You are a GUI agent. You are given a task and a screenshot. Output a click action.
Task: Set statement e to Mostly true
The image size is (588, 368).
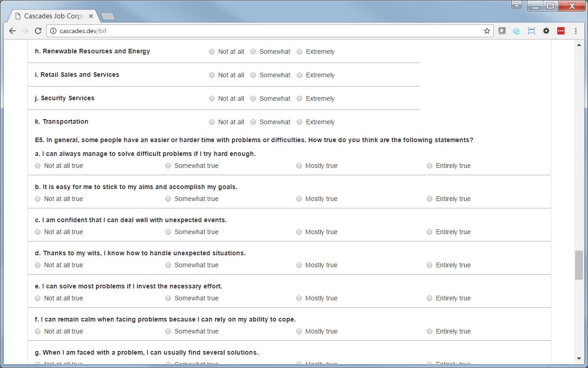299,298
